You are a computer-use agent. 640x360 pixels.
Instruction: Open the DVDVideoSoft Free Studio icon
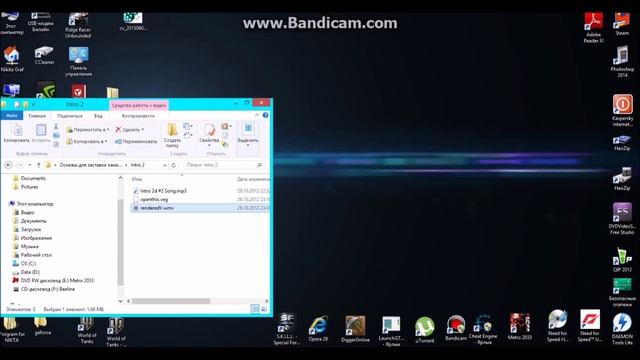point(622,219)
